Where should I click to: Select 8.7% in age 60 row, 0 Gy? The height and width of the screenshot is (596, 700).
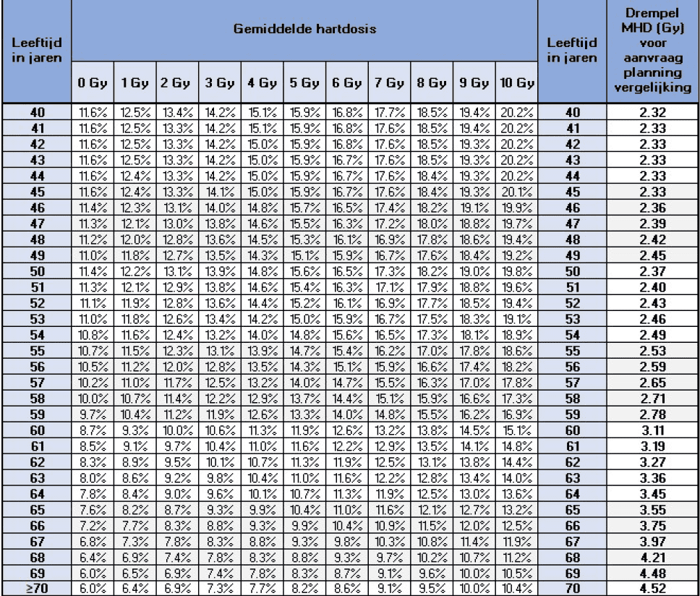[x=93, y=431]
